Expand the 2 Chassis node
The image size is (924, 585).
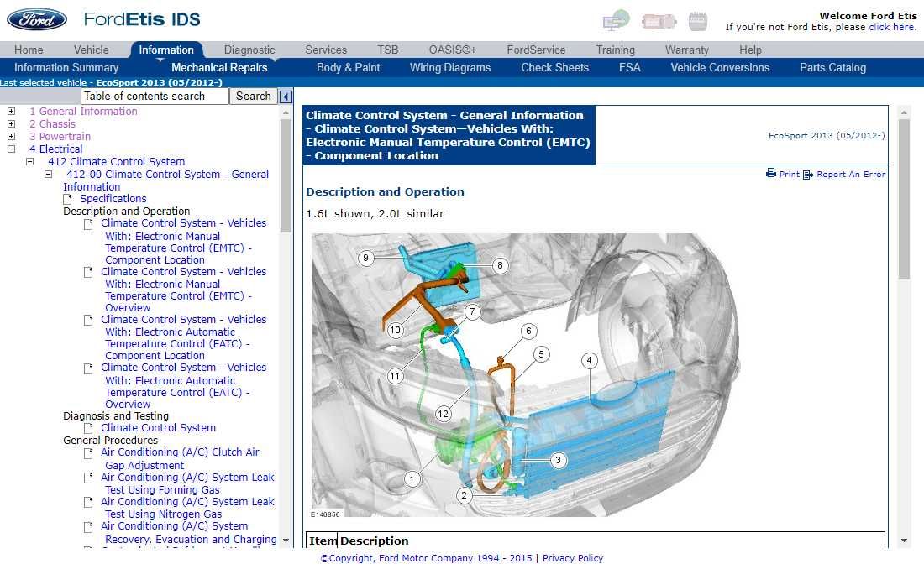pyautogui.click(x=11, y=123)
